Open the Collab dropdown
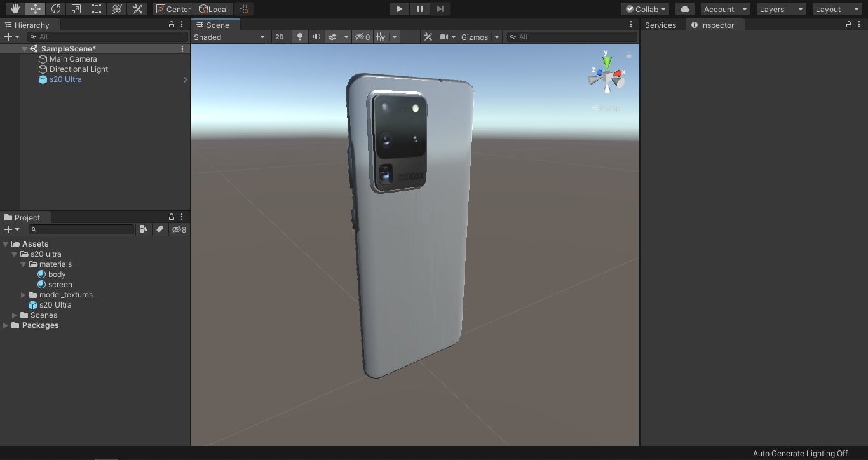 645,9
